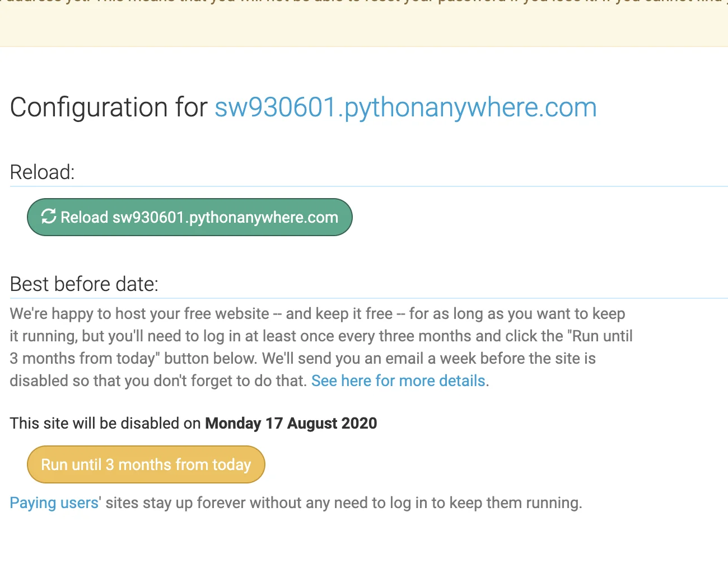Follow the "See here for more details" link
Screen dimensions: 728x573
[398, 381]
